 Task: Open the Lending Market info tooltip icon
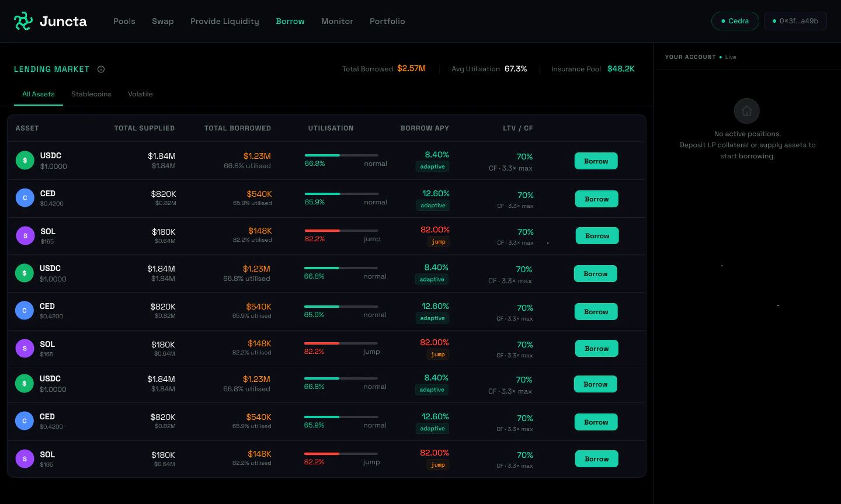[101, 69]
